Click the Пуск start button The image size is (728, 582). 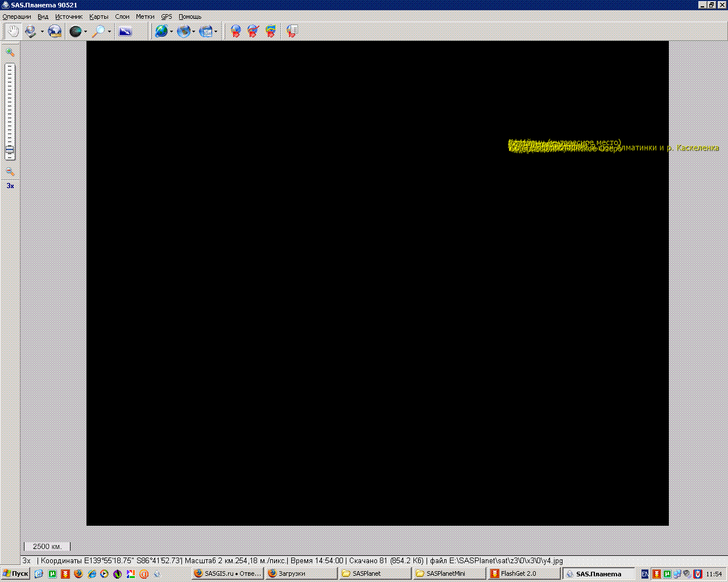pyautogui.click(x=15, y=573)
